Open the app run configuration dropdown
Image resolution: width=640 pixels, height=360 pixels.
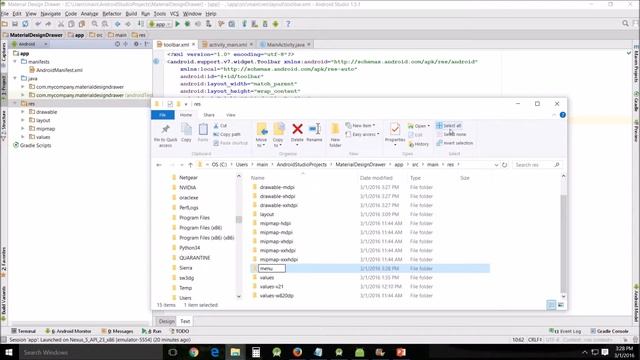(160, 24)
